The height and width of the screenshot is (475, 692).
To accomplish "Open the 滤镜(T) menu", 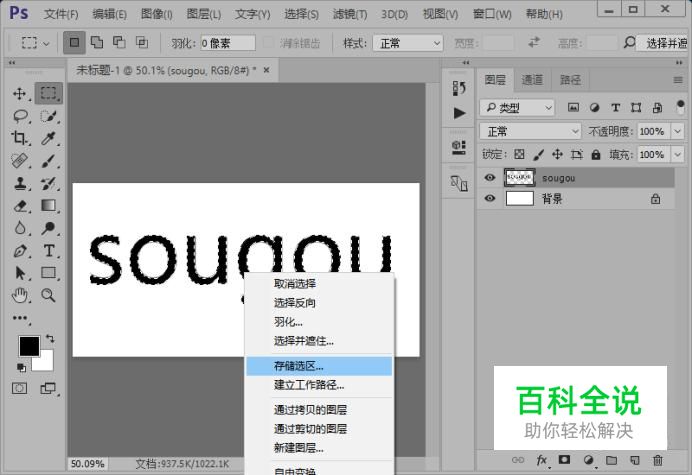I will (x=350, y=14).
